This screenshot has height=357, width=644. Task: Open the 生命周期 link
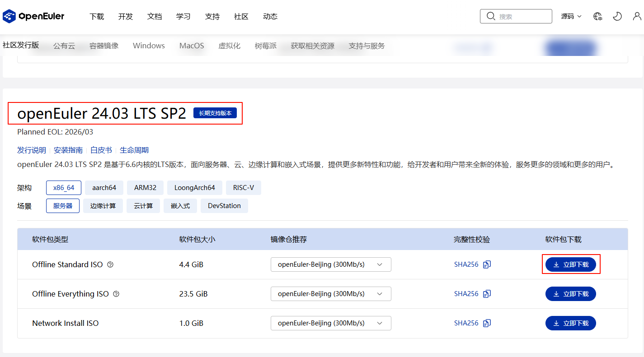[134, 150]
